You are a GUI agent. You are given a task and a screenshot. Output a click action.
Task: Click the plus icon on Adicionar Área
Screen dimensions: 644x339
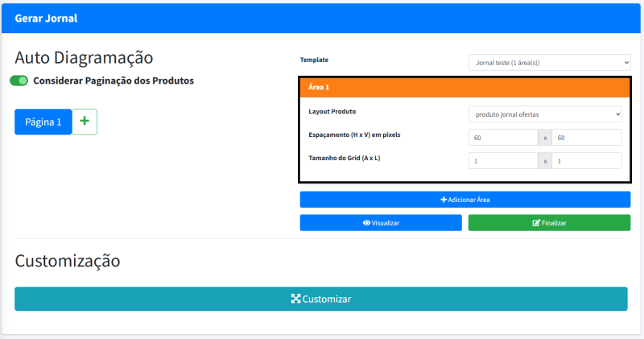click(444, 200)
